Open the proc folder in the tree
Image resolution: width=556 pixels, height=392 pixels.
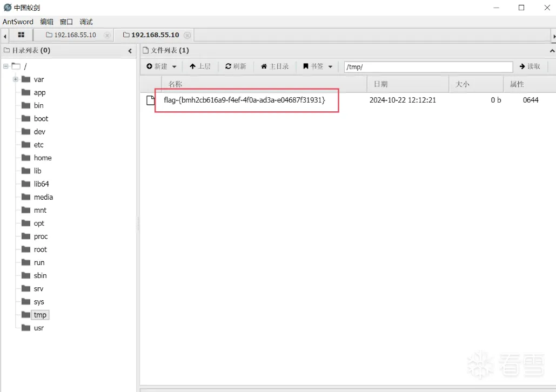41,236
